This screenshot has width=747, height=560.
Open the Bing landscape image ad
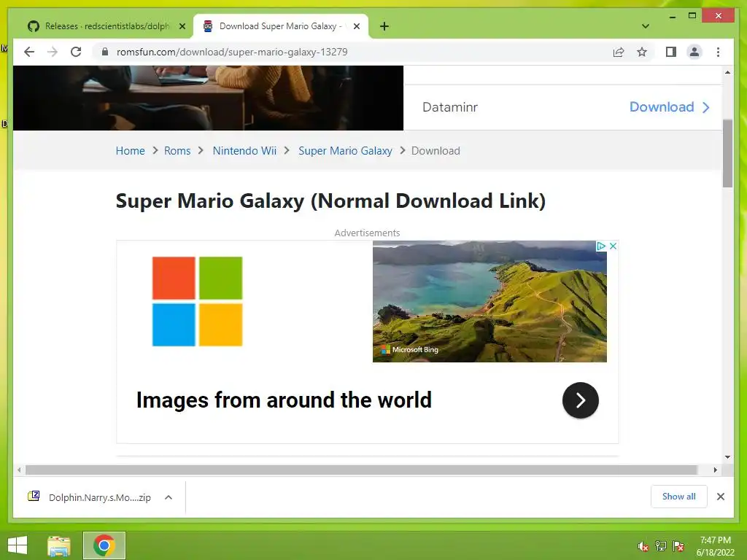tap(489, 301)
